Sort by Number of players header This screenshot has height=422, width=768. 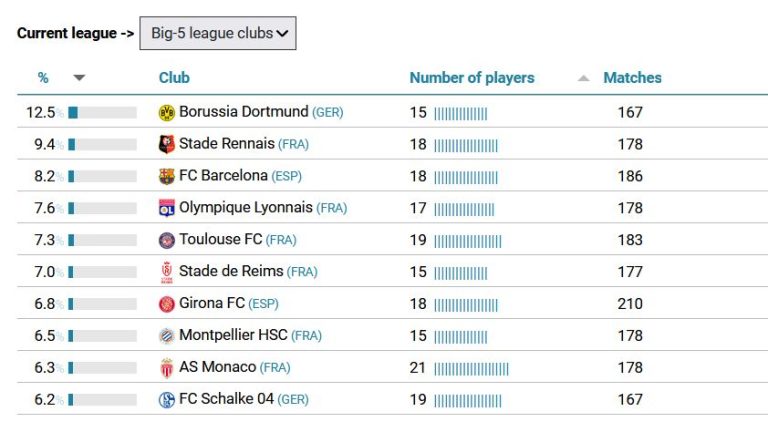(472, 78)
